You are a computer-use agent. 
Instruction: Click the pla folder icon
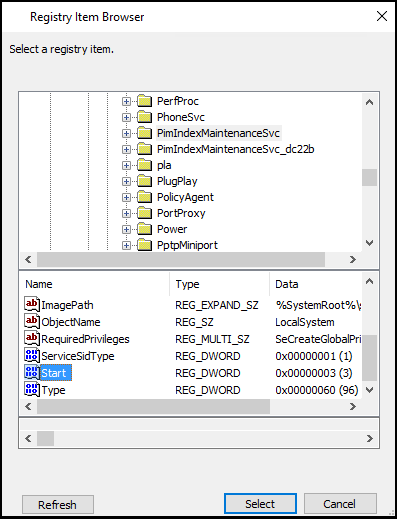(x=145, y=165)
